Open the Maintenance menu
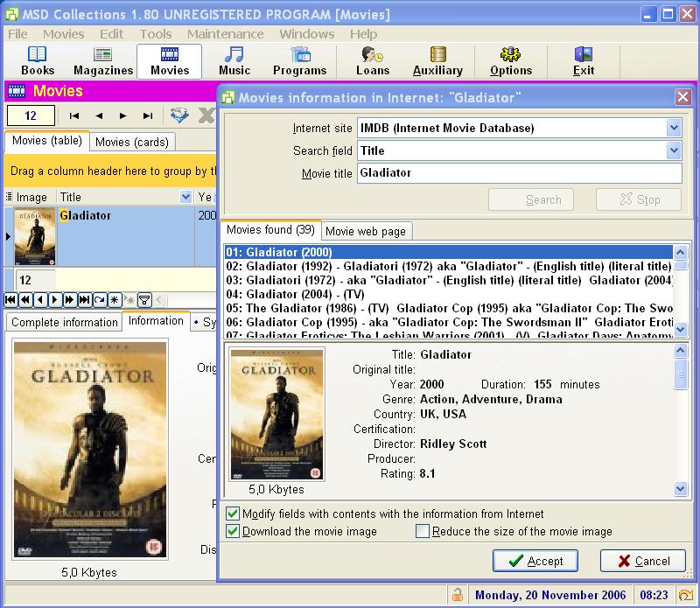700x608 pixels. coord(225,34)
